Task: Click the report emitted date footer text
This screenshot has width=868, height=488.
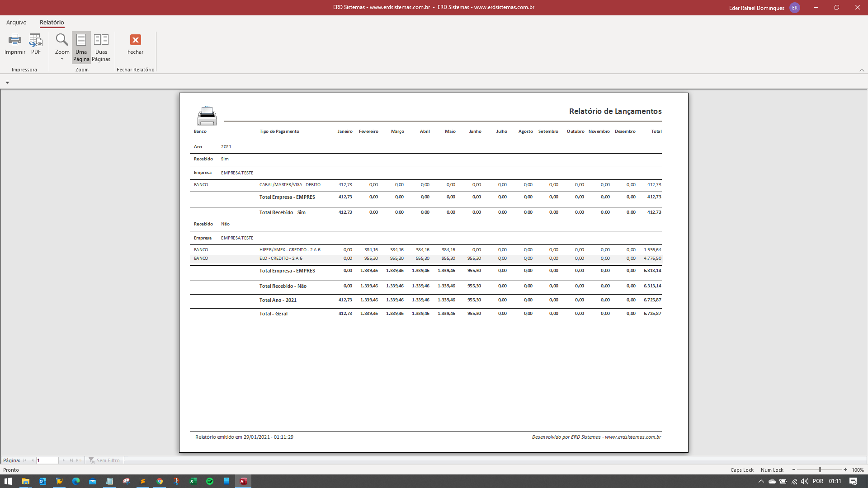Action: pos(244,437)
